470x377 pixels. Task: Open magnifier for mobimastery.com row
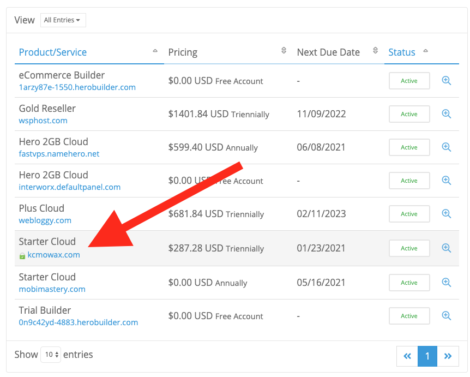tap(446, 283)
